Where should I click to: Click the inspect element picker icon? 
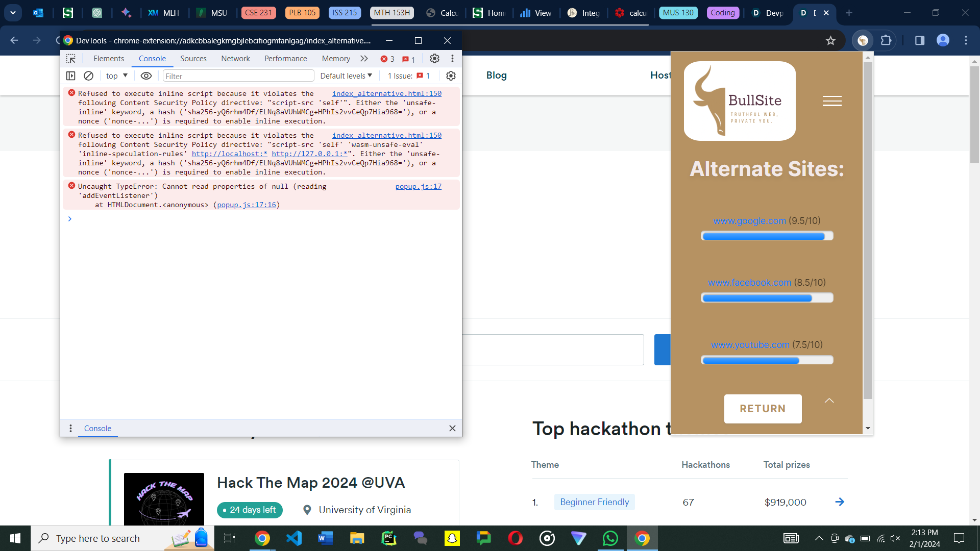click(71, 59)
